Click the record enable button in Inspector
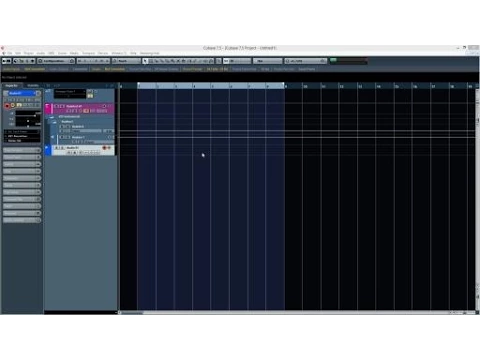 pyautogui.click(x=7, y=105)
